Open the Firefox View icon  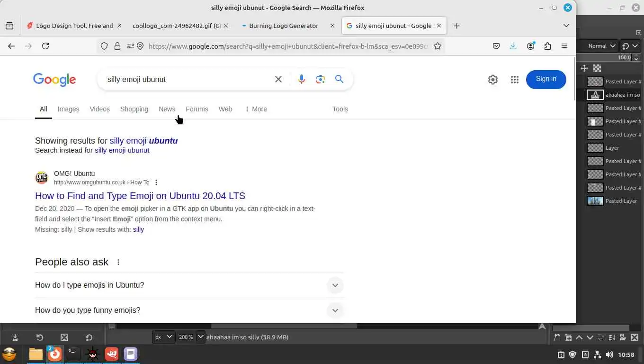(x=9, y=26)
